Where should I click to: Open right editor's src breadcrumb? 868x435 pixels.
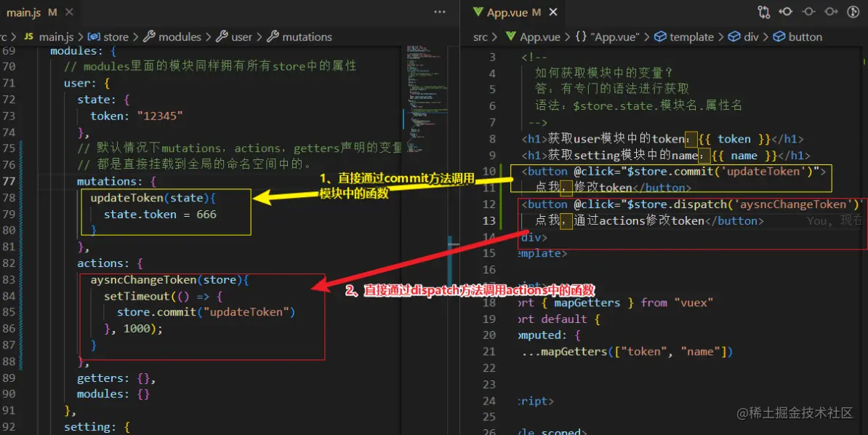tap(481, 37)
